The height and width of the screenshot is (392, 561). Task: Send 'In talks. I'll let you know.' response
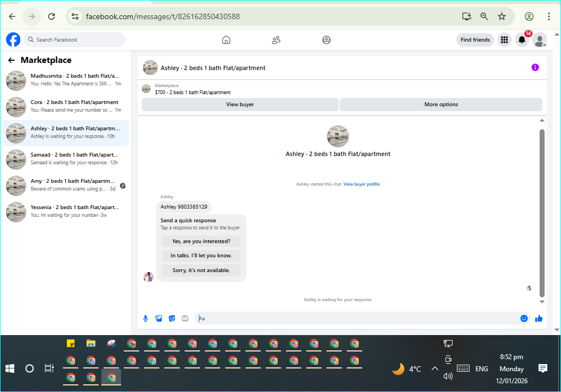(201, 256)
